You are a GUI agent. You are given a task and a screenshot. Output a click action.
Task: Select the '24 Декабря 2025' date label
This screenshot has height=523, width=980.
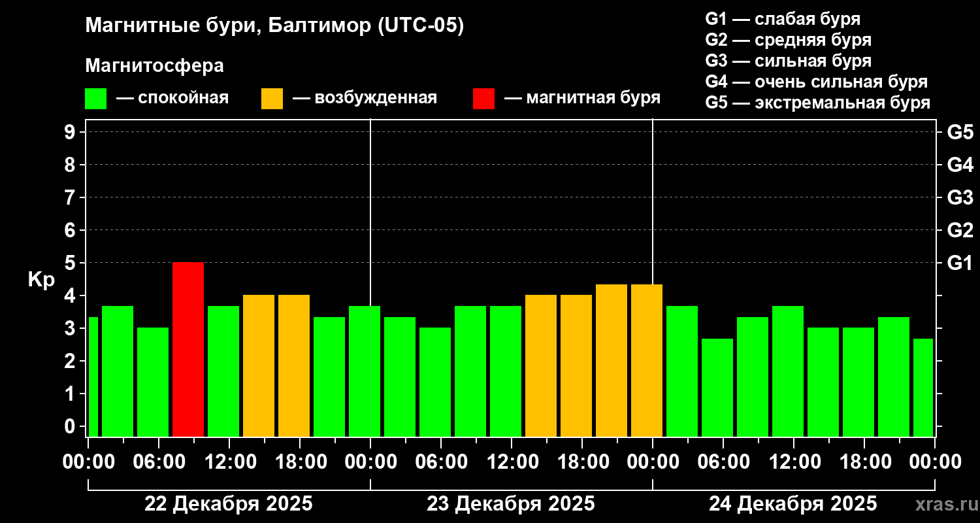(x=793, y=504)
